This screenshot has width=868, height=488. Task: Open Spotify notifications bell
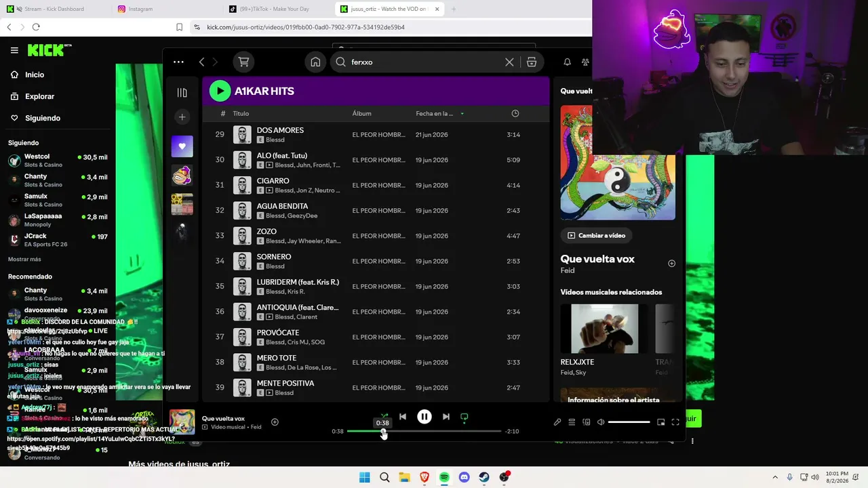[567, 62]
